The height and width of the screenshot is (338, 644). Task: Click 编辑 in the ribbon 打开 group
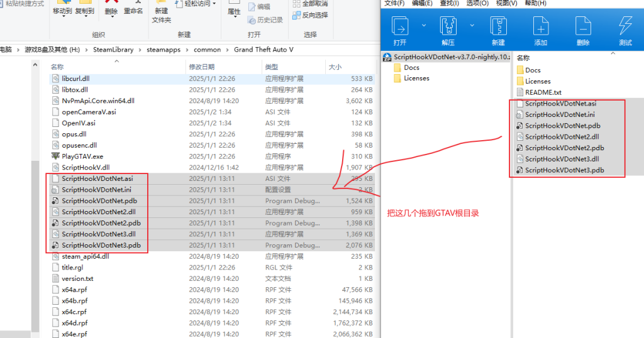click(259, 7)
